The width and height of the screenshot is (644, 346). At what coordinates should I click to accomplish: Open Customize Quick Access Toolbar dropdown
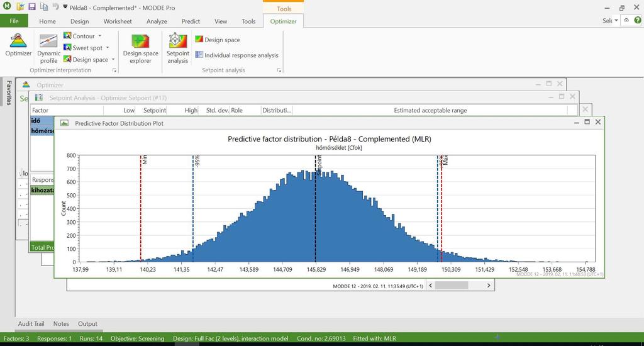[65, 7]
